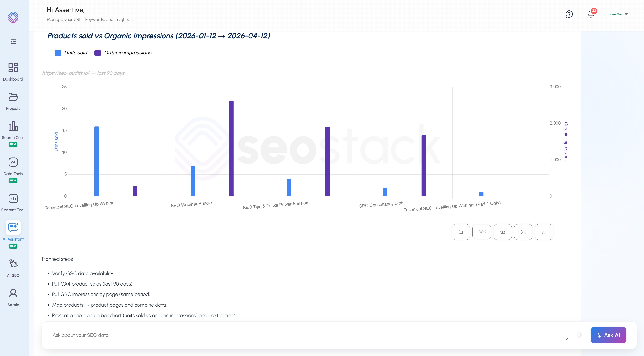Expand the chart to fullscreen
Screen dimensions: 644x356
[523, 232]
